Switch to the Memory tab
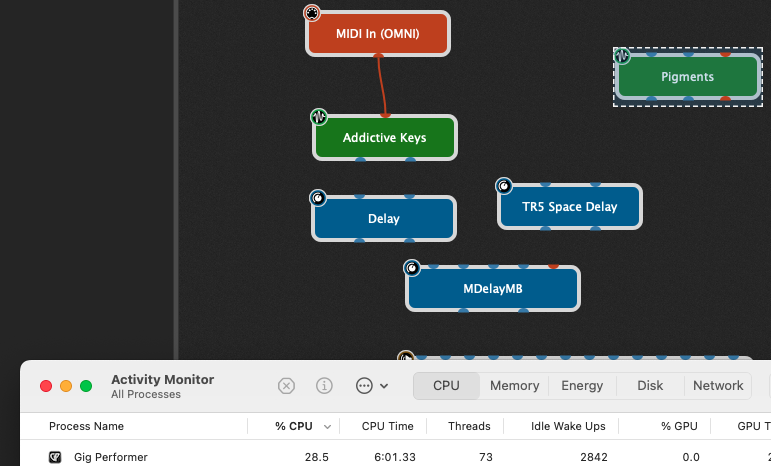771x466 pixels. click(514, 386)
